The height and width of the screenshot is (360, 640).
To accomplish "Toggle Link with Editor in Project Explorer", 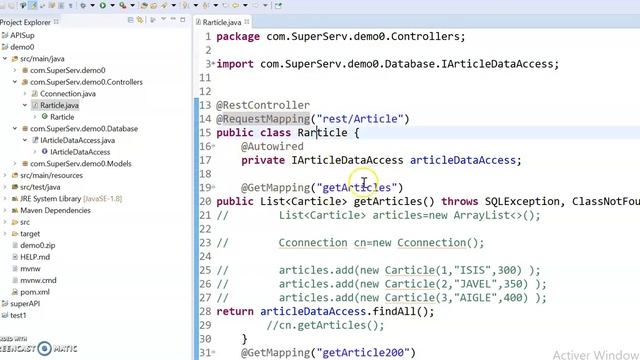I will click(x=140, y=20).
